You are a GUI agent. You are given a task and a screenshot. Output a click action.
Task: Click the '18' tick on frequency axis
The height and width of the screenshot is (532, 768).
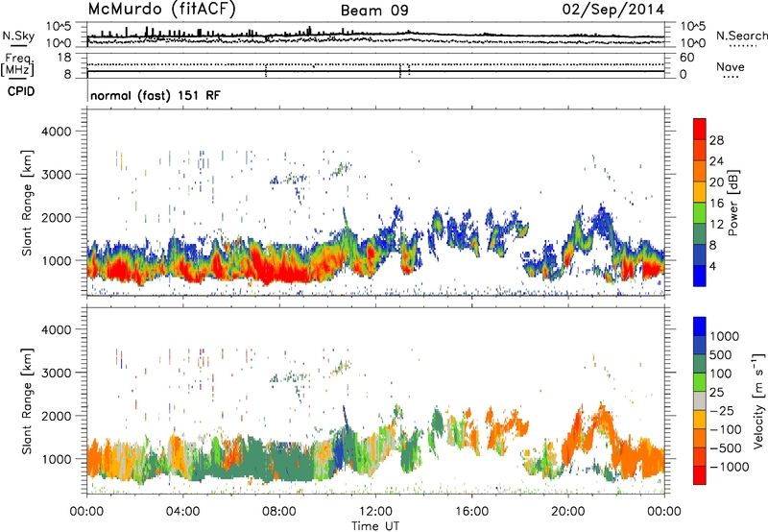(x=63, y=58)
